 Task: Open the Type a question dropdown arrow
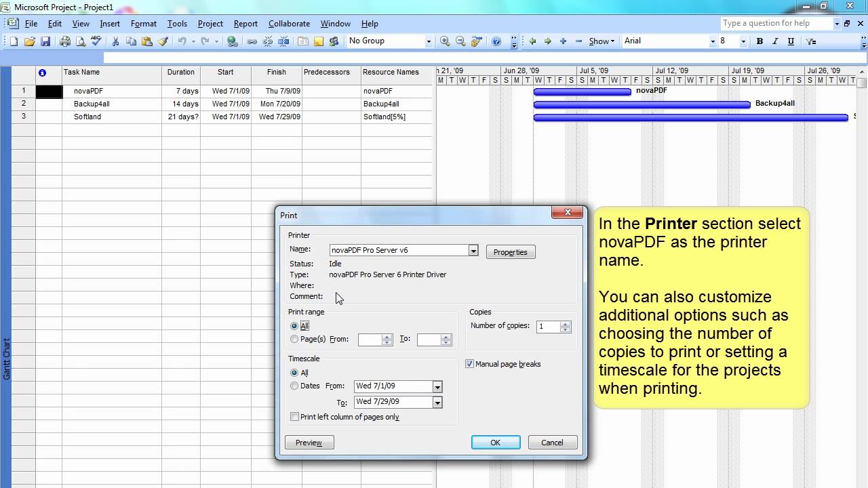837,23
